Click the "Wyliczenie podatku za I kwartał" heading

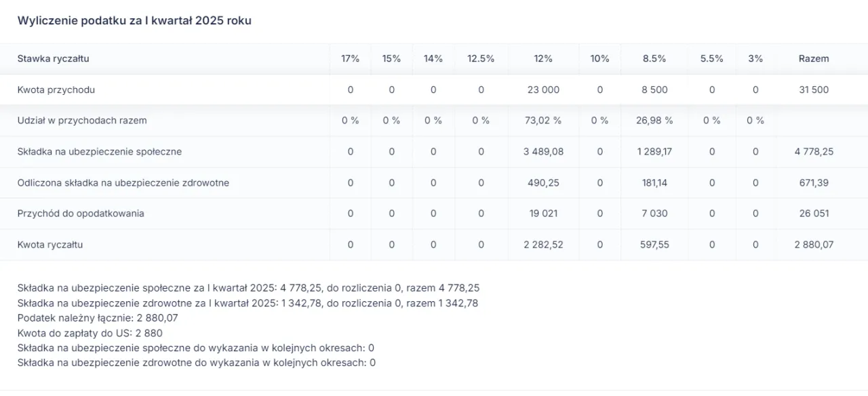[x=134, y=20]
